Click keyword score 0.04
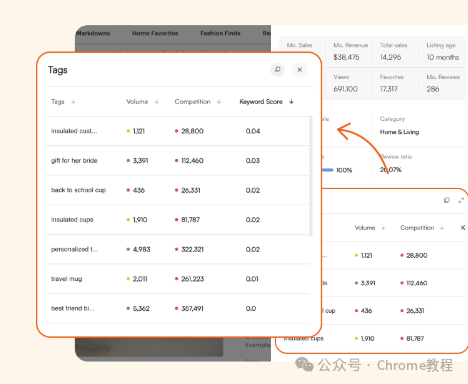The height and width of the screenshot is (384, 468). pos(253,131)
